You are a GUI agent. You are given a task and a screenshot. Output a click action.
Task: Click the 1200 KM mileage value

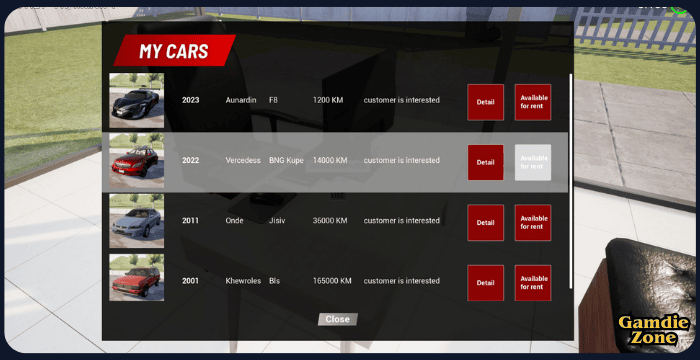[328, 100]
